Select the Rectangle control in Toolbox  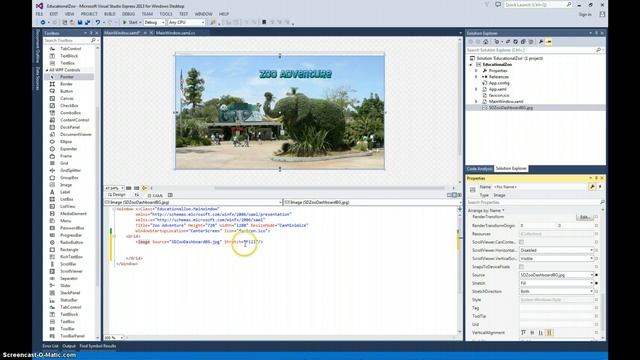tap(69, 249)
